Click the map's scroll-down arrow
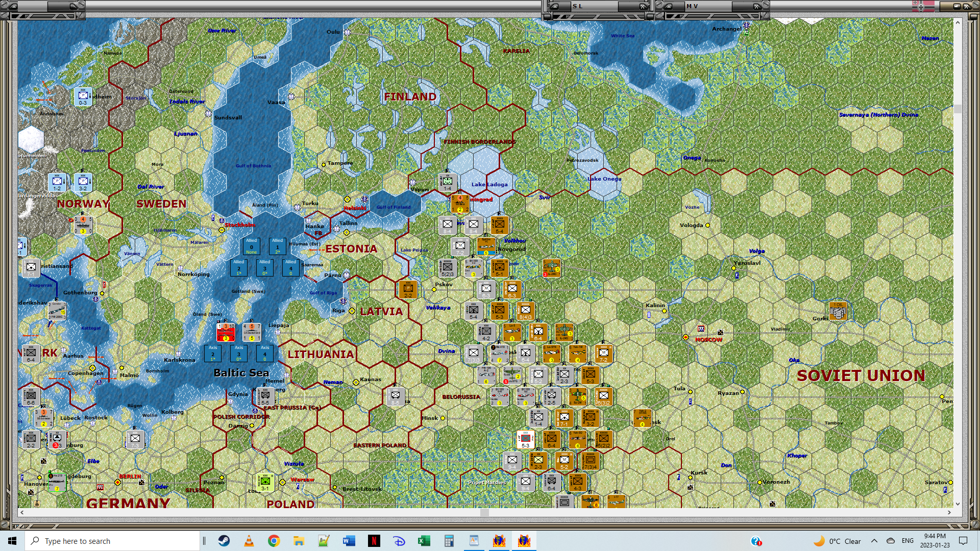Image resolution: width=980 pixels, height=551 pixels. click(958, 504)
